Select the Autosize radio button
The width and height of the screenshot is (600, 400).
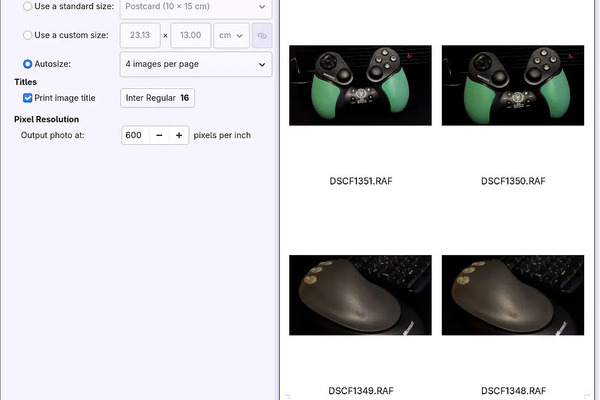coord(28,64)
